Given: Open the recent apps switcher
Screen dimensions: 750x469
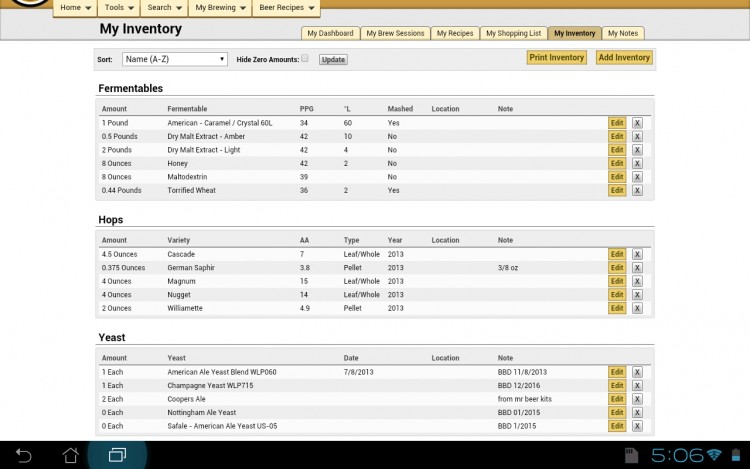Looking at the screenshot, I should [x=117, y=455].
